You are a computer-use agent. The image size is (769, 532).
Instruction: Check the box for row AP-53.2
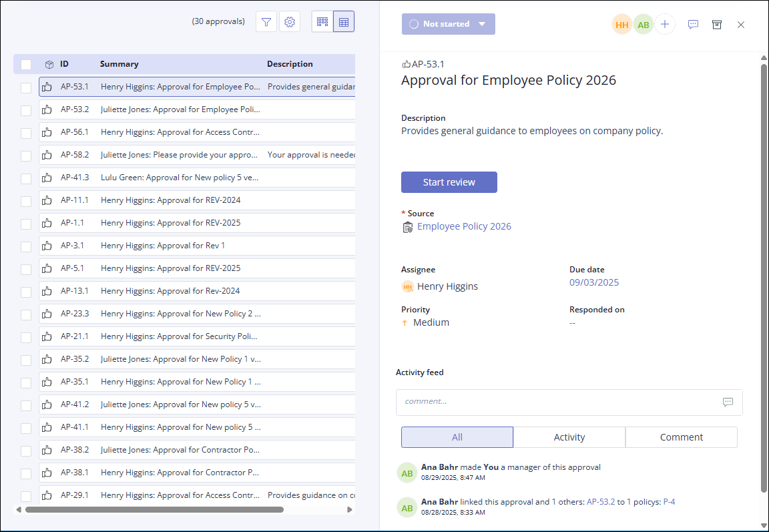pyautogui.click(x=26, y=109)
